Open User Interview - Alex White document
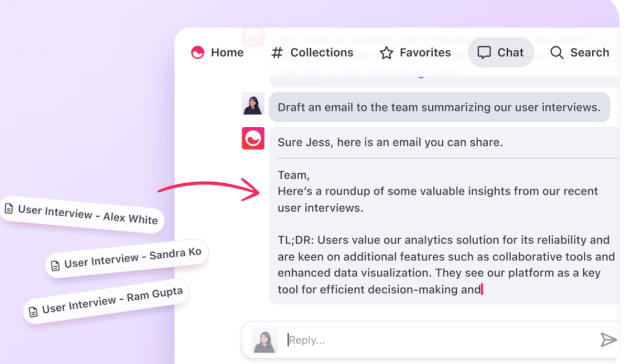Screen dimensions: 626x364 tap(82, 214)
